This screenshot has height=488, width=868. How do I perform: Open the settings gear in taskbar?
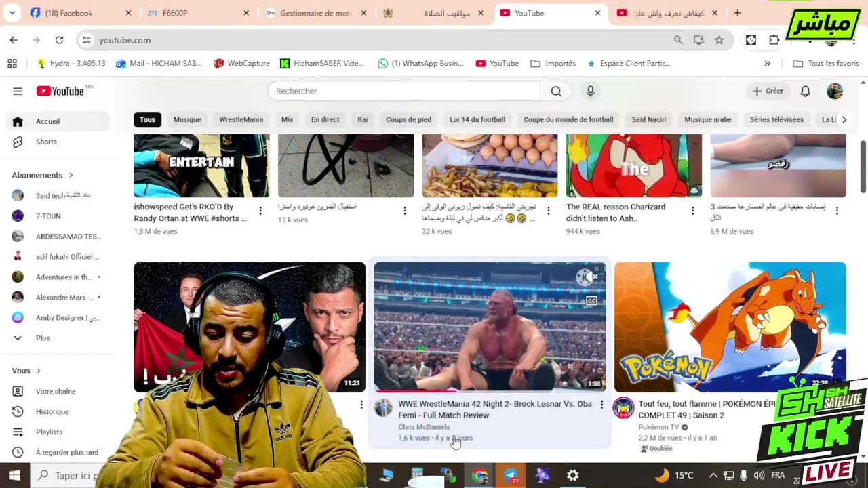(x=573, y=475)
